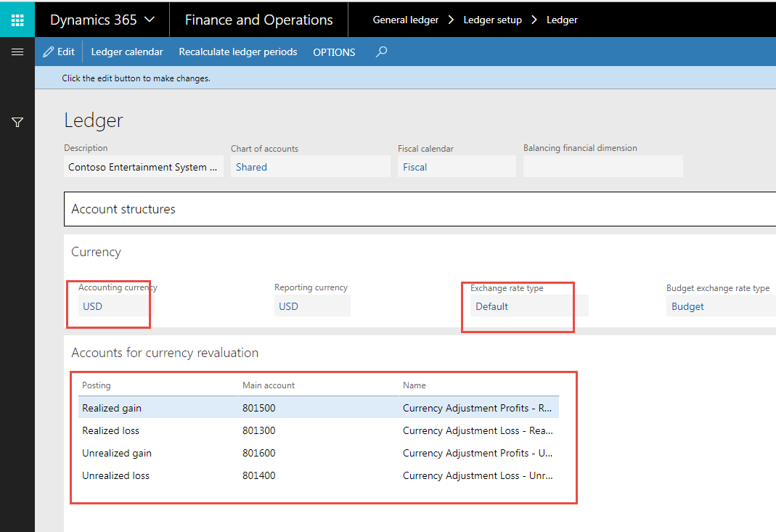Click the Edit pencil button
Screen dimensions: 776x532
pyautogui.click(x=59, y=52)
